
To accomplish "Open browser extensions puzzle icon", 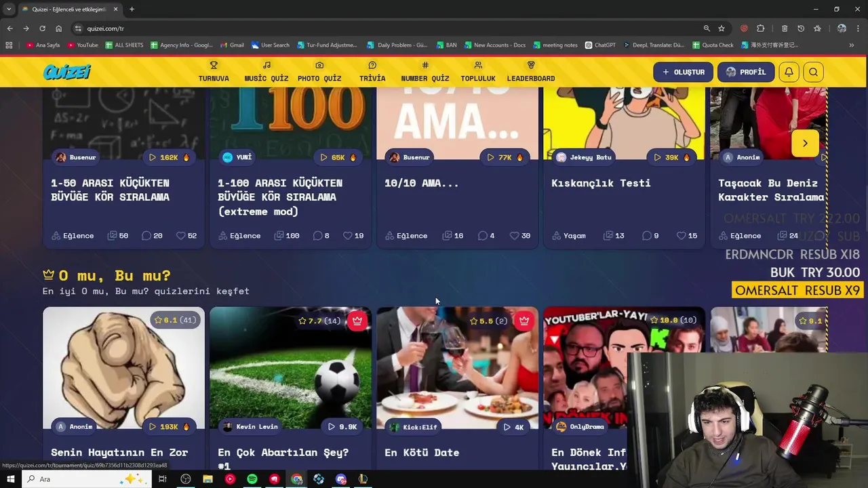I will click(x=760, y=28).
